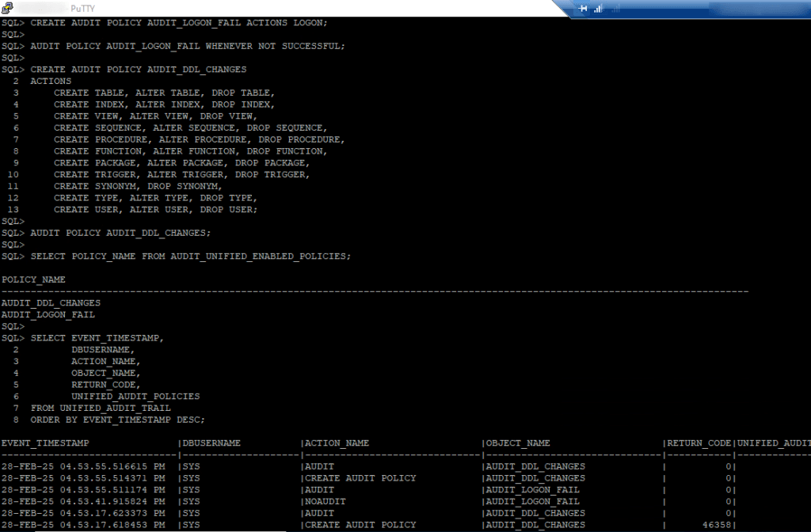The width and height of the screenshot is (811, 532).
Task: Open the PuTTY system menu icon
Action: click(7, 7)
